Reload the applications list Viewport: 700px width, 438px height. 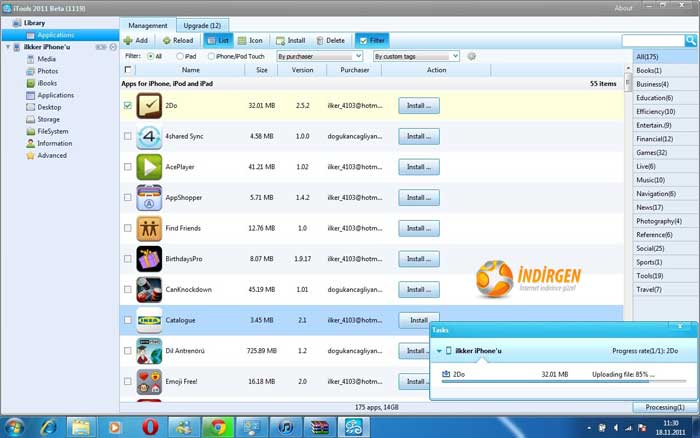point(177,41)
